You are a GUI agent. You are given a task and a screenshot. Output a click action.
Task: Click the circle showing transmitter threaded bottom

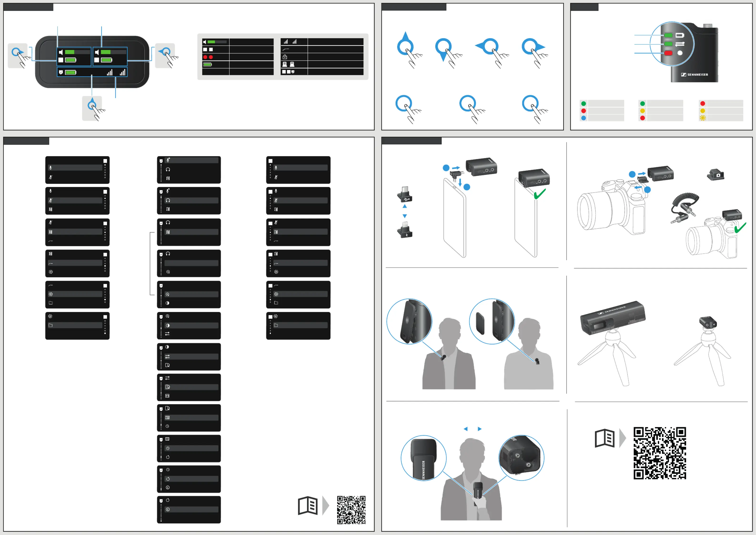click(x=521, y=458)
